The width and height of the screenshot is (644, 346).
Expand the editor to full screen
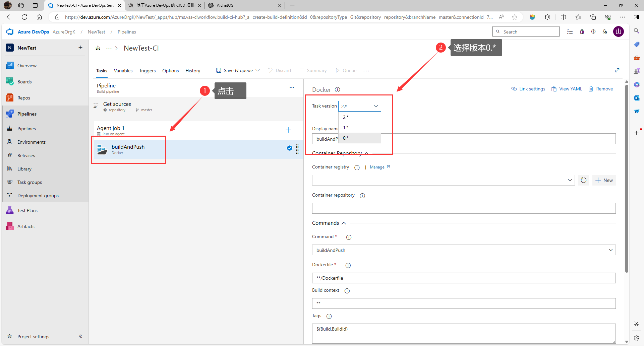point(617,70)
